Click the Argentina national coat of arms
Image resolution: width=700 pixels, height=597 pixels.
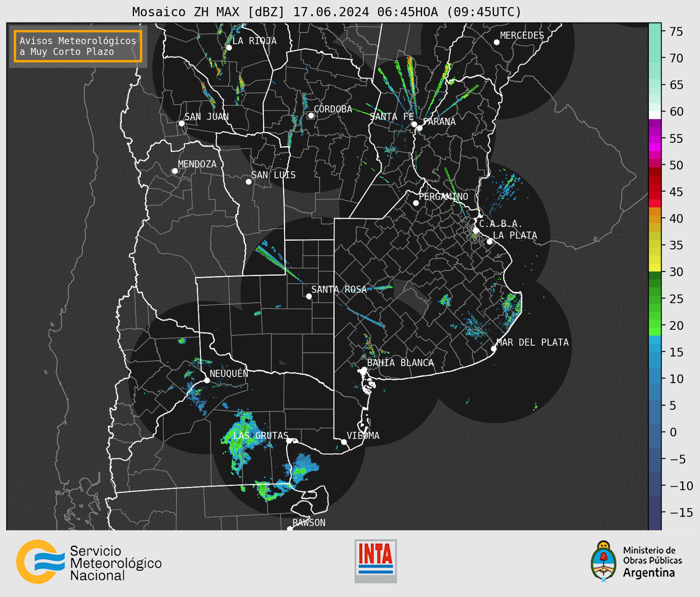pyautogui.click(x=604, y=561)
